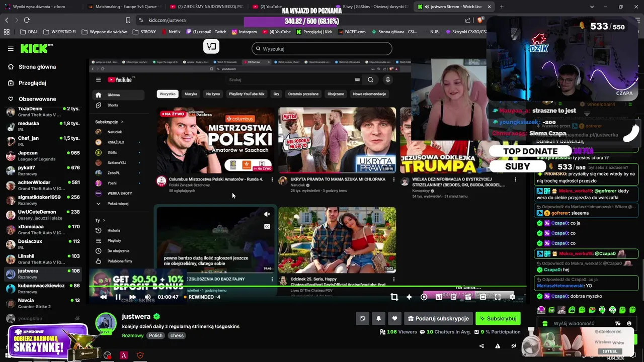Open the Rozmowy category link
The height and width of the screenshot is (362, 644).
point(133,335)
